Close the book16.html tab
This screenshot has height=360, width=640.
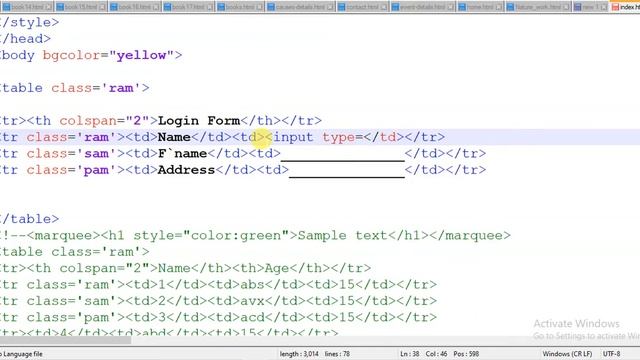[156, 7]
